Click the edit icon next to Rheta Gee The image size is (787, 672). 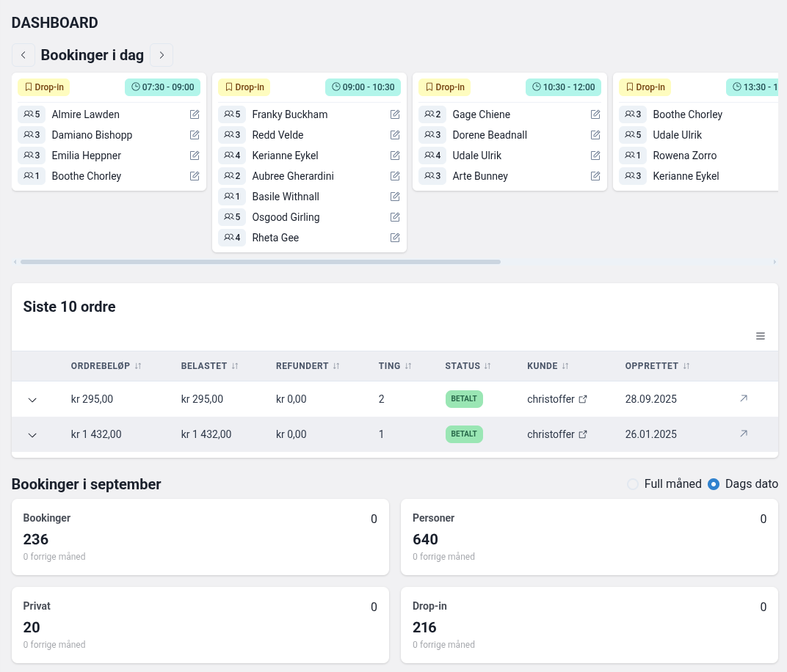(x=395, y=238)
